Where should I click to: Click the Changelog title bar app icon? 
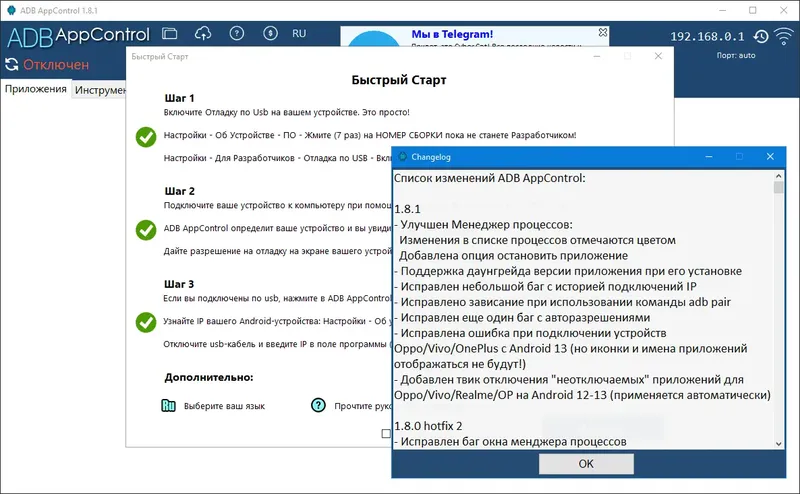(x=403, y=157)
